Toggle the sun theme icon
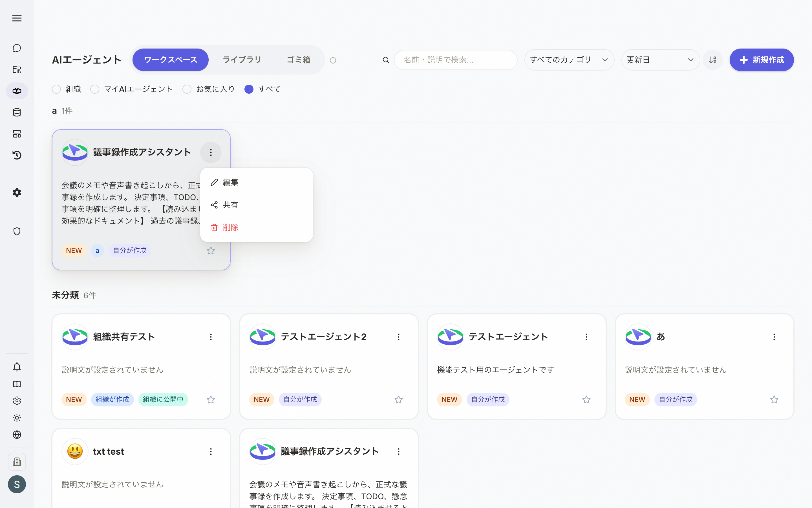Screen dimensions: 812x508 [17, 418]
